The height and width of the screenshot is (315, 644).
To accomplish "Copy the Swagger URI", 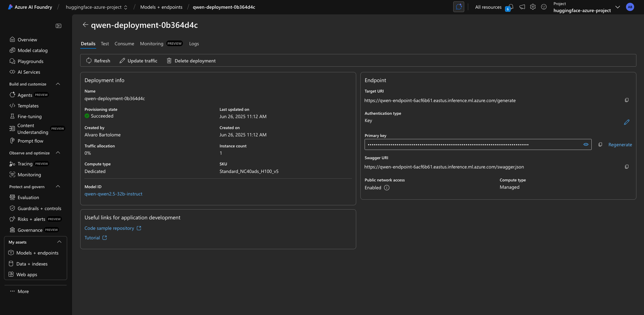I will coord(627,166).
